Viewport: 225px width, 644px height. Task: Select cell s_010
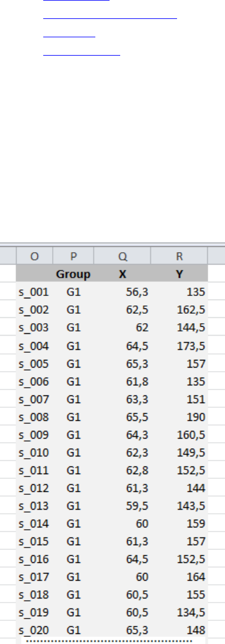(34, 453)
